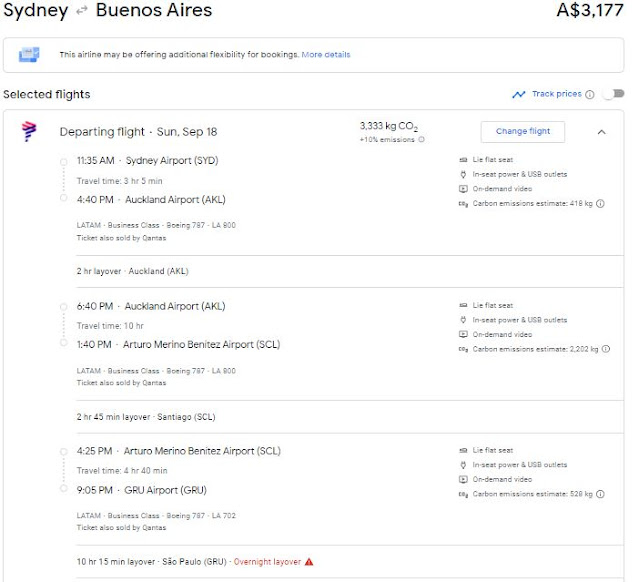Click the overnight layover warning triangle icon
The image size is (639, 582).
(309, 562)
